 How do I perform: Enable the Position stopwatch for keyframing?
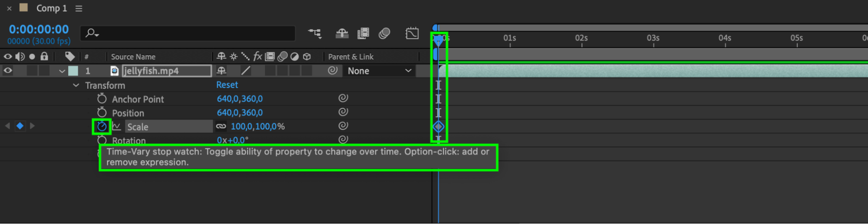tap(102, 113)
